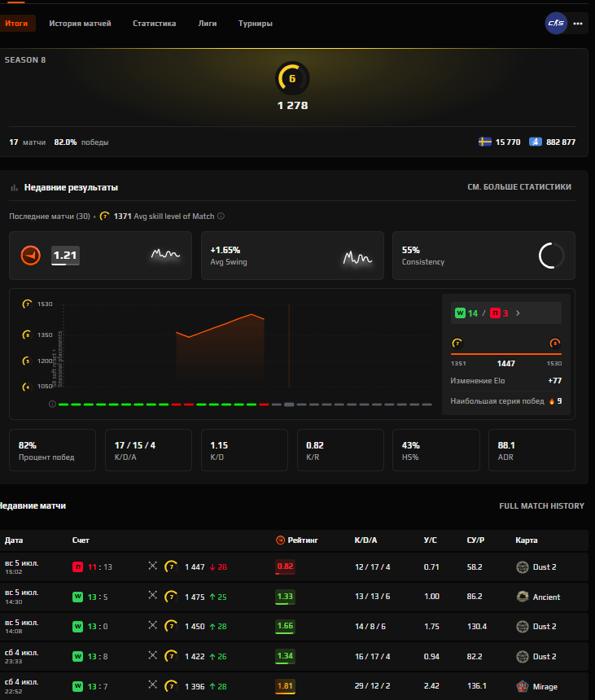Viewport: 595px width, 700px height.
Task: Click the red П losses badge beside 3
Action: tap(495, 313)
